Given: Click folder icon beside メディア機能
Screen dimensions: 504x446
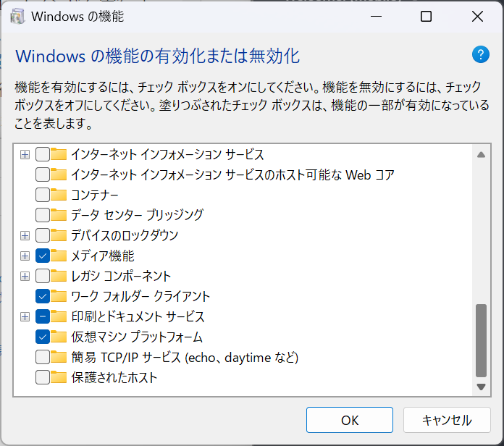Looking at the screenshot, I should [x=59, y=256].
